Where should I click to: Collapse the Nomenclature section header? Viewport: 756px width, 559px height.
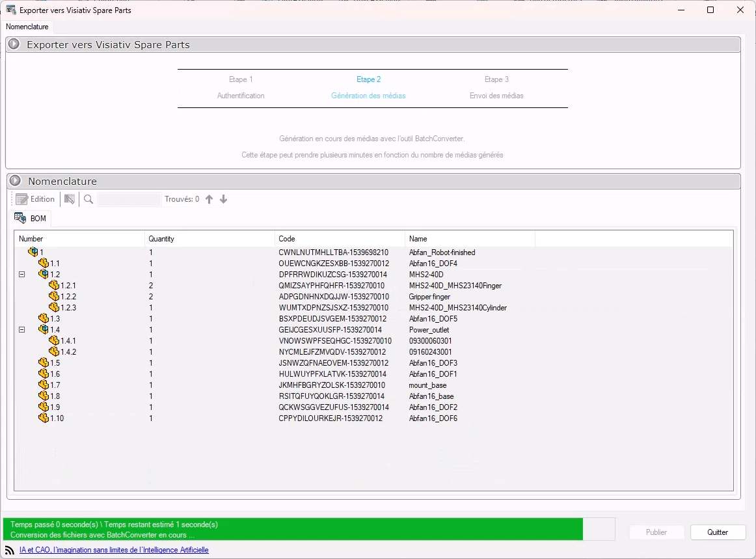coord(14,181)
